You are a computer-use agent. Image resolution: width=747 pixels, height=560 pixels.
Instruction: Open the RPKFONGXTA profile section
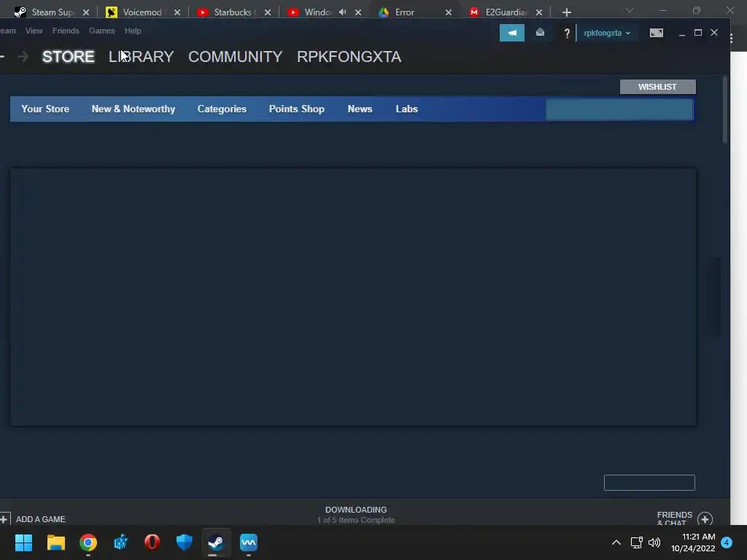(x=349, y=57)
